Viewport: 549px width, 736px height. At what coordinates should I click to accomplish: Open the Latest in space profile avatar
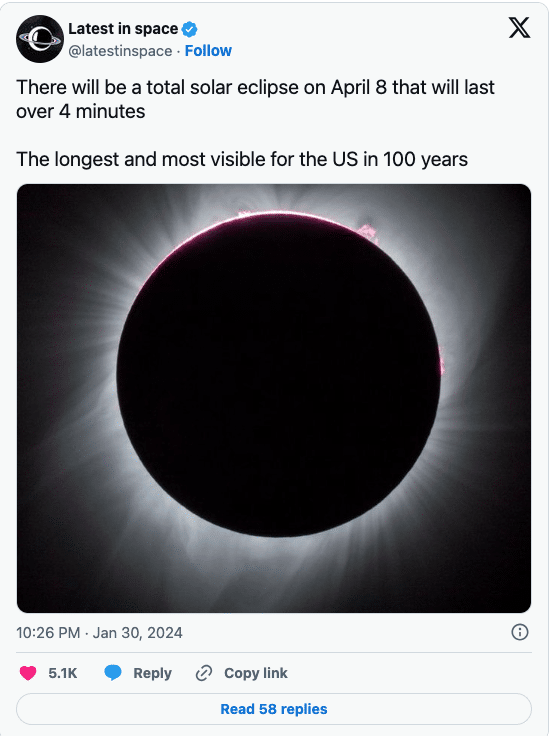[x=40, y=39]
